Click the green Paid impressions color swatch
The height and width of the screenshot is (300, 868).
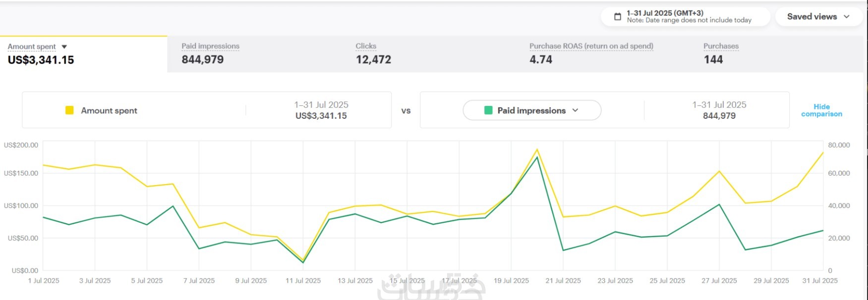[488, 110]
